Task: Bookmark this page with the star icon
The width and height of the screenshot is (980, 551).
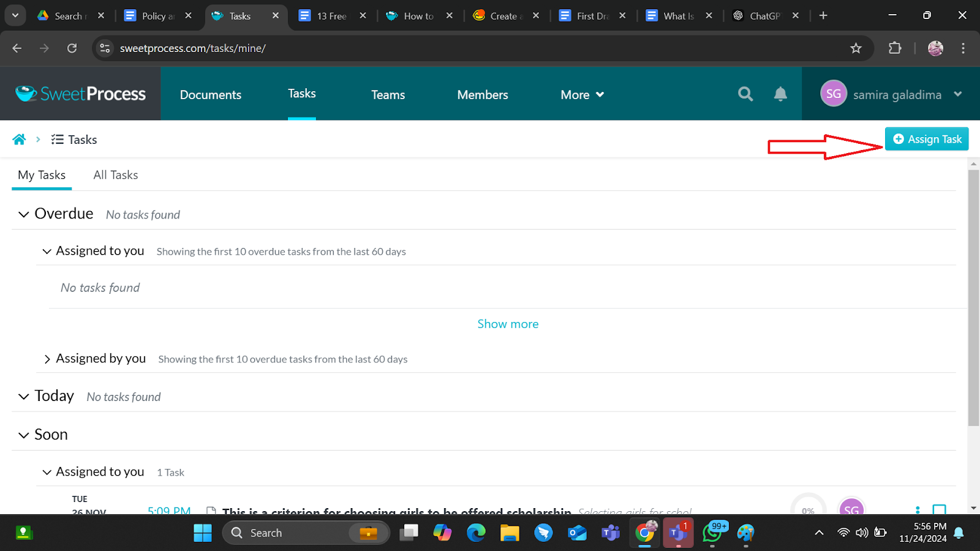Action: (x=856, y=48)
